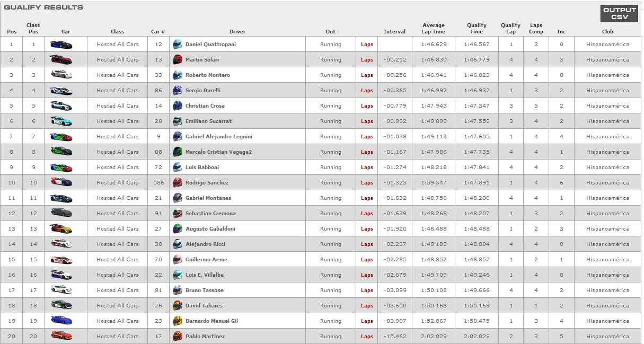Click qualify time 2:02.029 for Pablo Martinez

click(x=477, y=337)
